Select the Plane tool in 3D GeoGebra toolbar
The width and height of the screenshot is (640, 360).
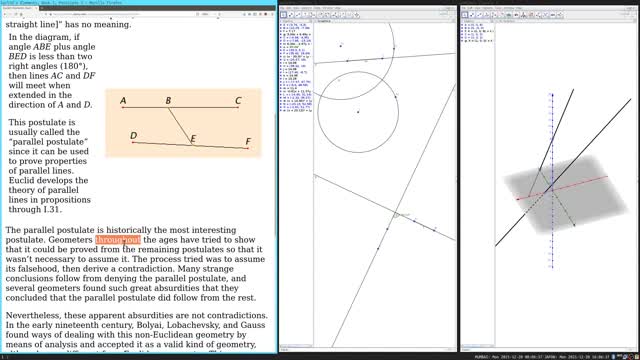pos(516,15)
